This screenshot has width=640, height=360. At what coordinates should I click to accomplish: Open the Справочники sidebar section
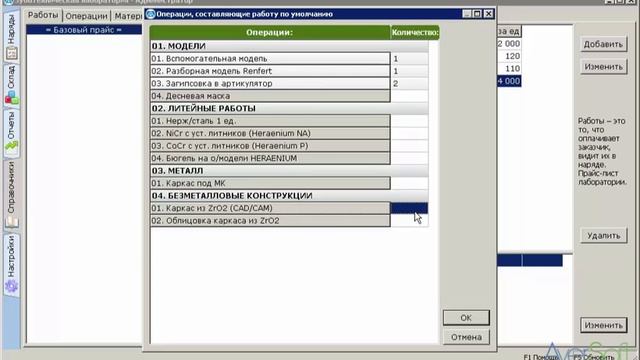tap(11, 194)
